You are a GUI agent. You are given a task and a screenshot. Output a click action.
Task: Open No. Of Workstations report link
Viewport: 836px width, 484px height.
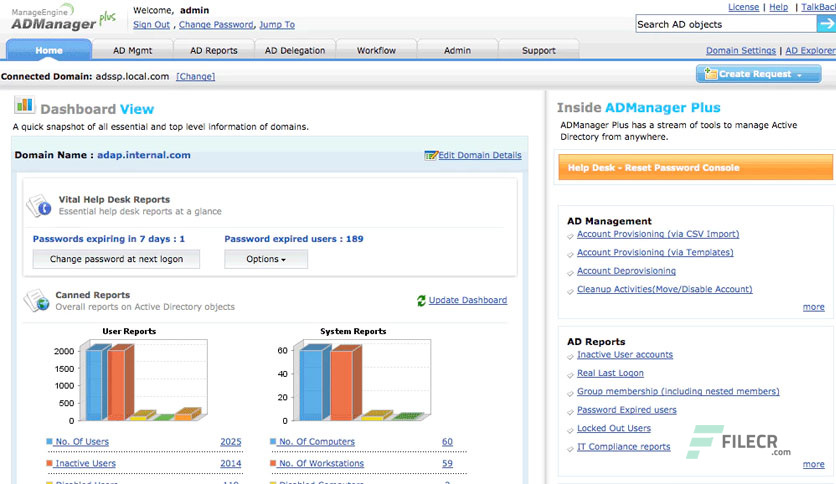tap(321, 464)
